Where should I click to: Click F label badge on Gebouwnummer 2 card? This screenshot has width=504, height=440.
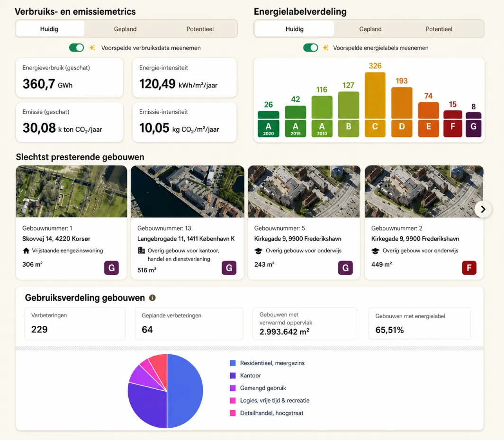[x=469, y=268]
